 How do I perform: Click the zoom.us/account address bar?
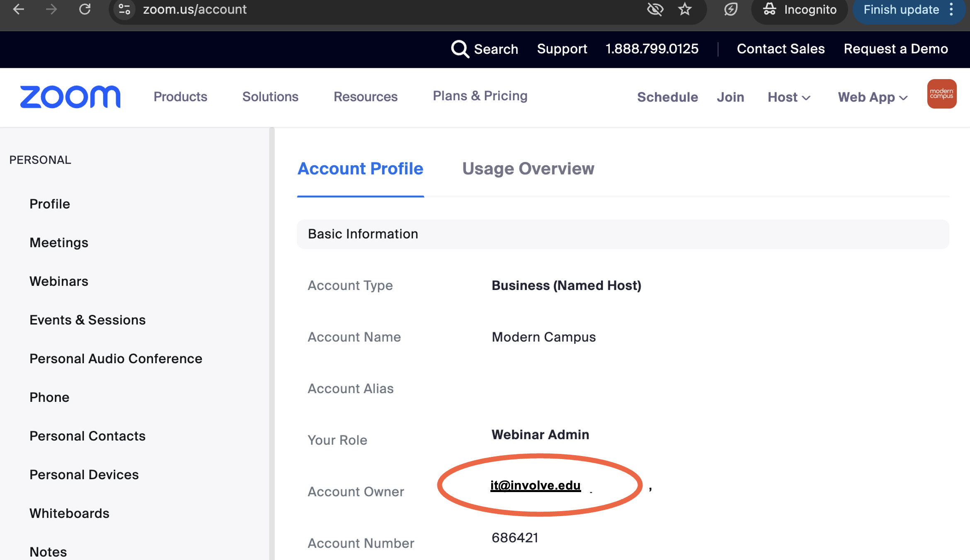click(195, 9)
